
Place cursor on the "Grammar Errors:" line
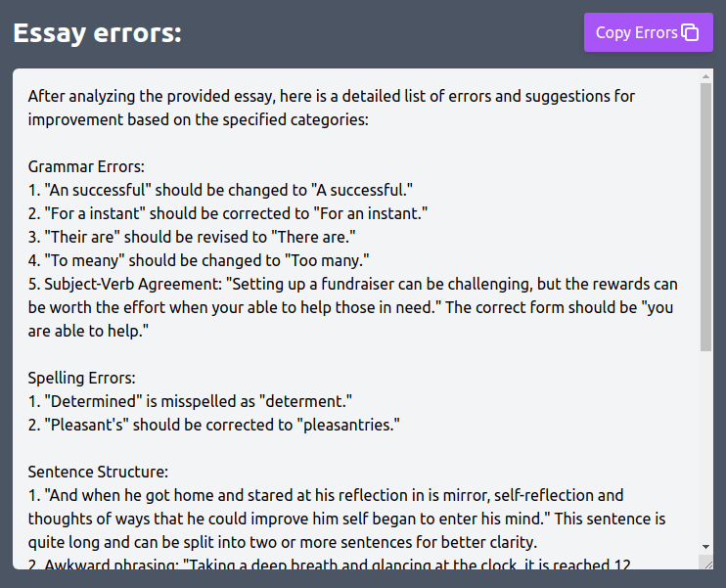coord(86,166)
